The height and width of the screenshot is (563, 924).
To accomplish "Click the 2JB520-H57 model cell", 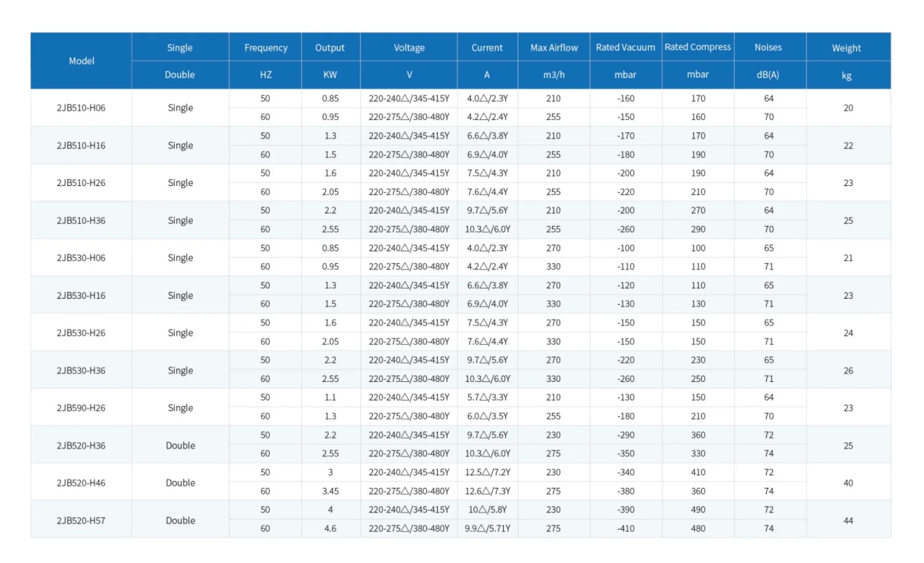I will coord(81,520).
